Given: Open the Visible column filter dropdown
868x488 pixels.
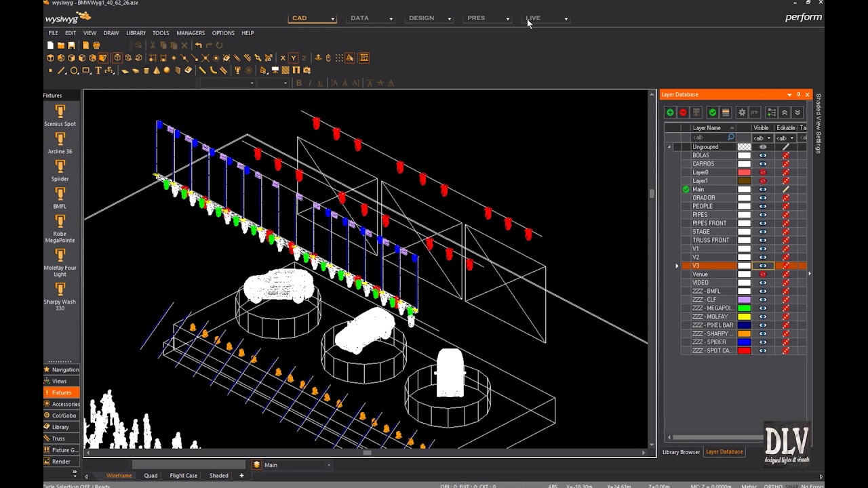Looking at the screenshot, I should click(x=769, y=138).
